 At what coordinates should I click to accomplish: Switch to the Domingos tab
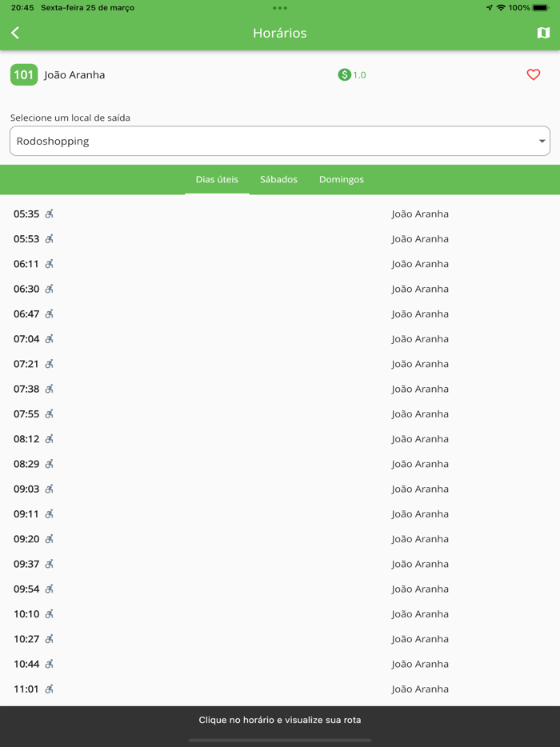pos(342,179)
